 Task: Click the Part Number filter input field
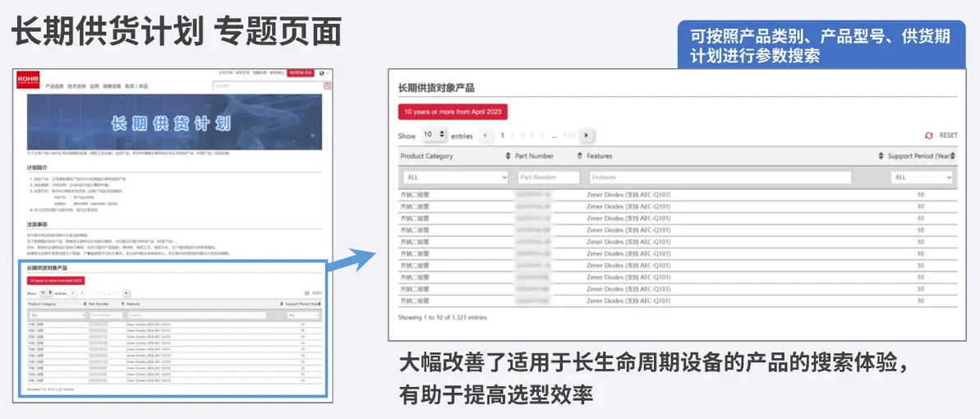point(548,177)
